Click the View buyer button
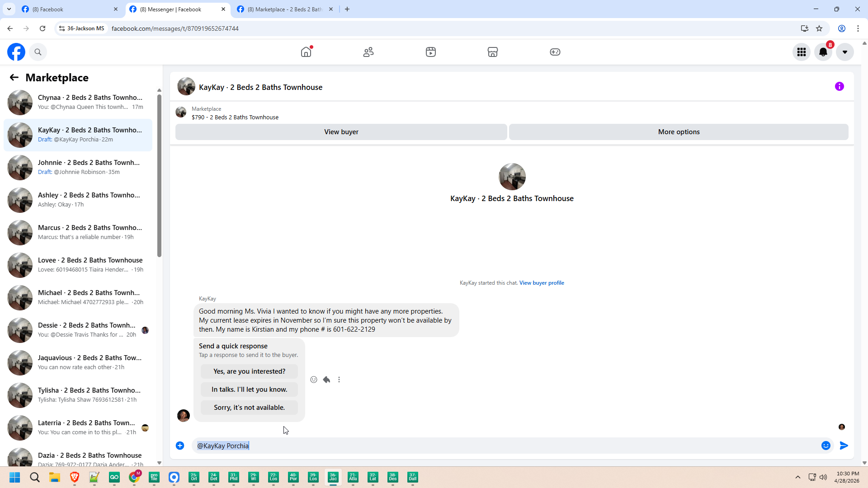This screenshot has height=488, width=868. 341,132
